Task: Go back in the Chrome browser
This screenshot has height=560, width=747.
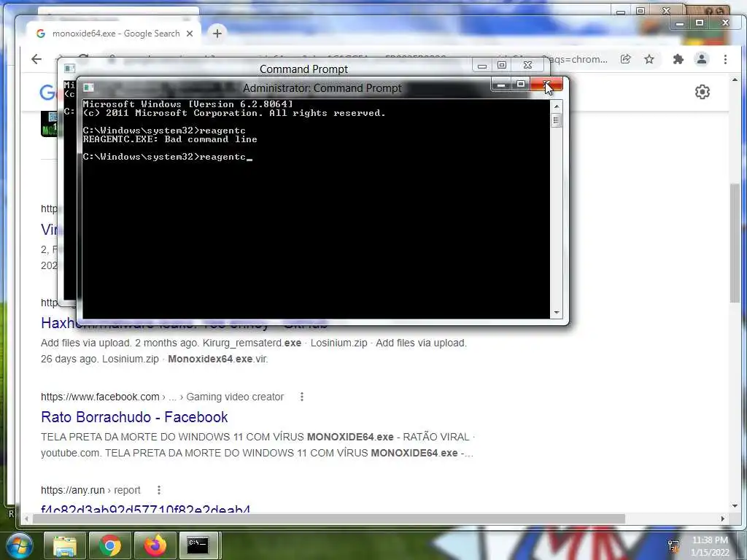Action: tap(36, 59)
